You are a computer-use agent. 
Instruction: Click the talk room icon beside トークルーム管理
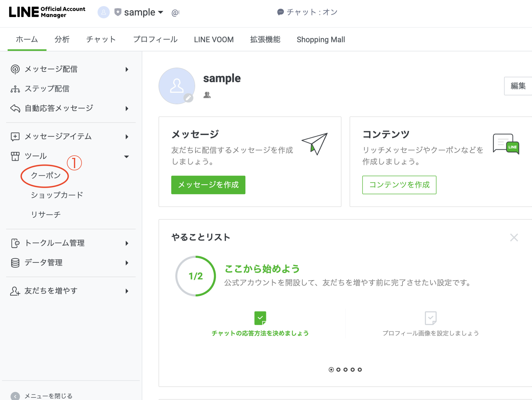(x=15, y=243)
